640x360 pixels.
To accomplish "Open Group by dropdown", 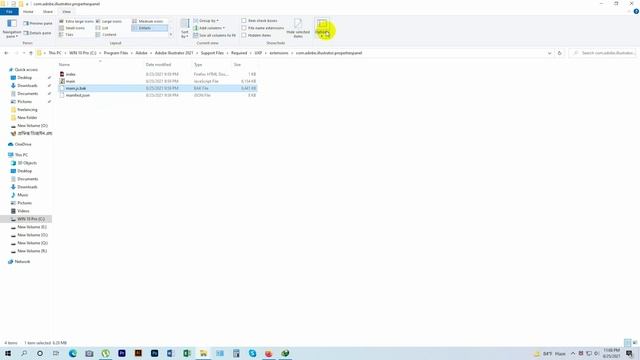I will (206, 20).
